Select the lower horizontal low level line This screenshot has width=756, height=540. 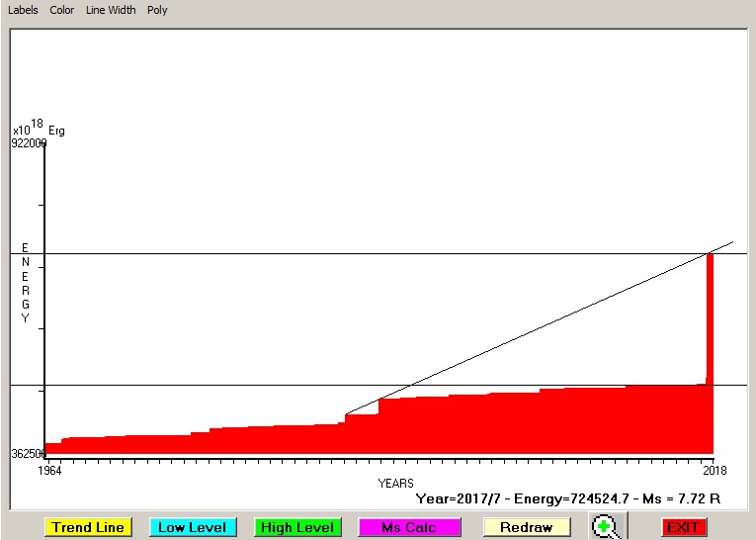click(198, 385)
